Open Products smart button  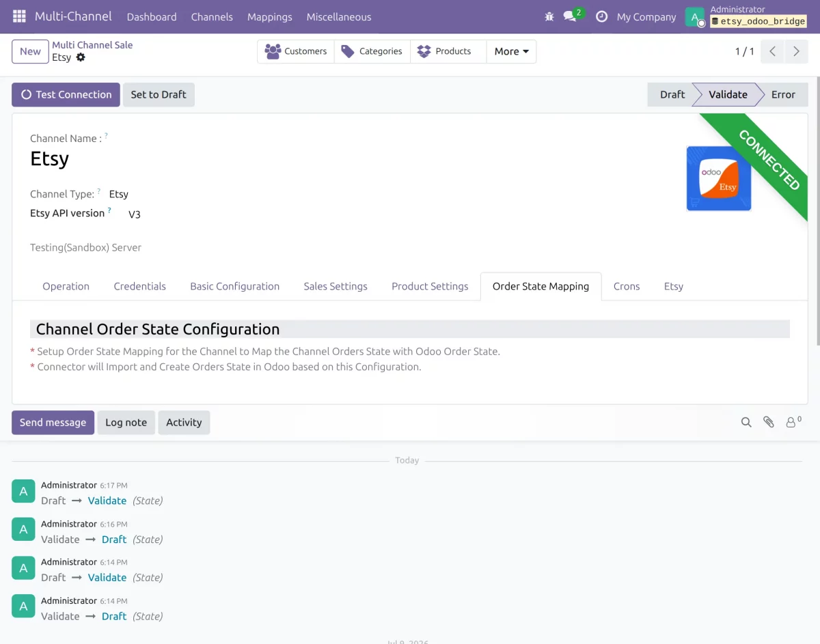click(x=448, y=51)
